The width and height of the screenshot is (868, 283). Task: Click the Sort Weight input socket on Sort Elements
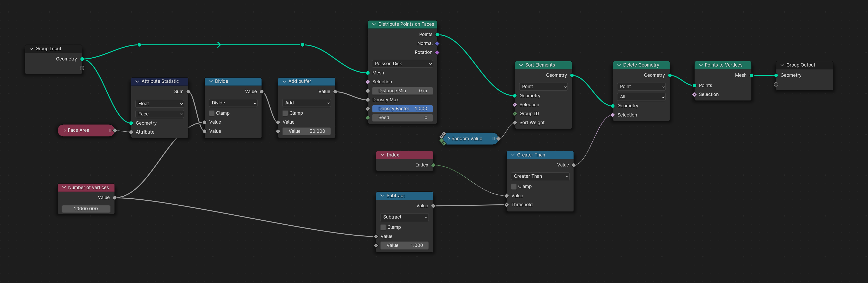pos(515,122)
